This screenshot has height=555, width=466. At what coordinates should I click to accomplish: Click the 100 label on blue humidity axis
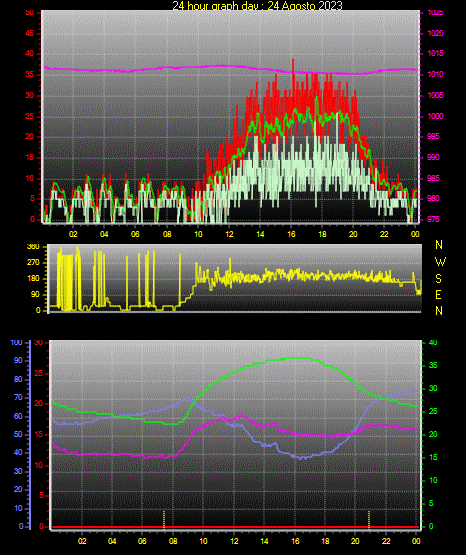coord(17,342)
